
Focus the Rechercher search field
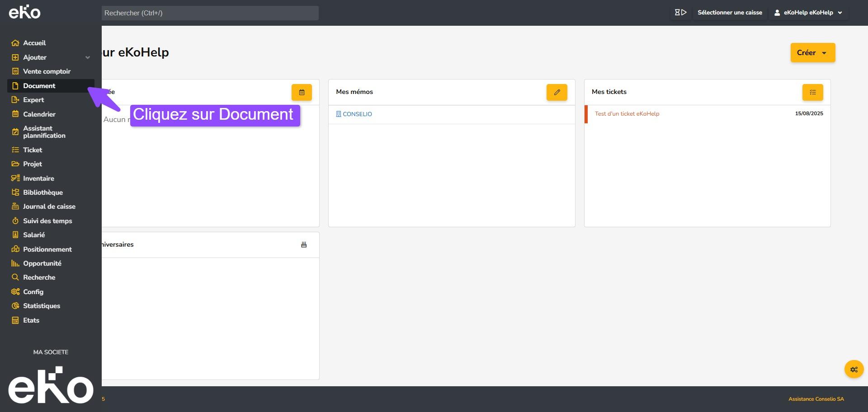point(210,13)
